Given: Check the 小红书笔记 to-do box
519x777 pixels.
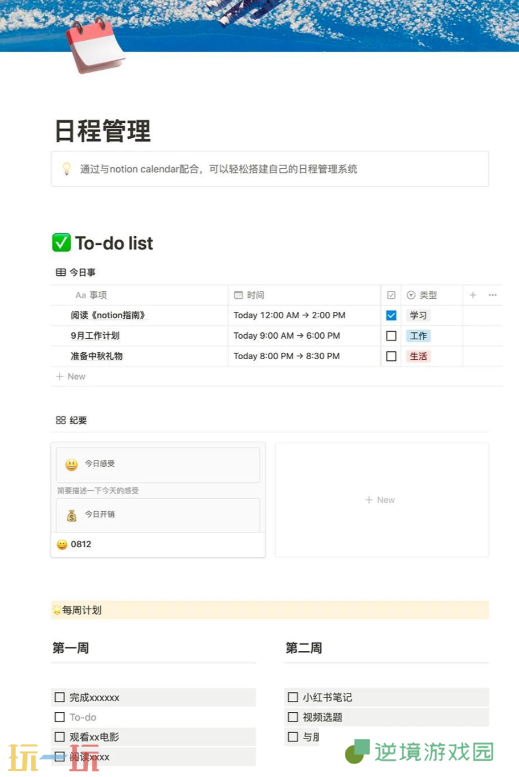Looking at the screenshot, I should coord(293,697).
